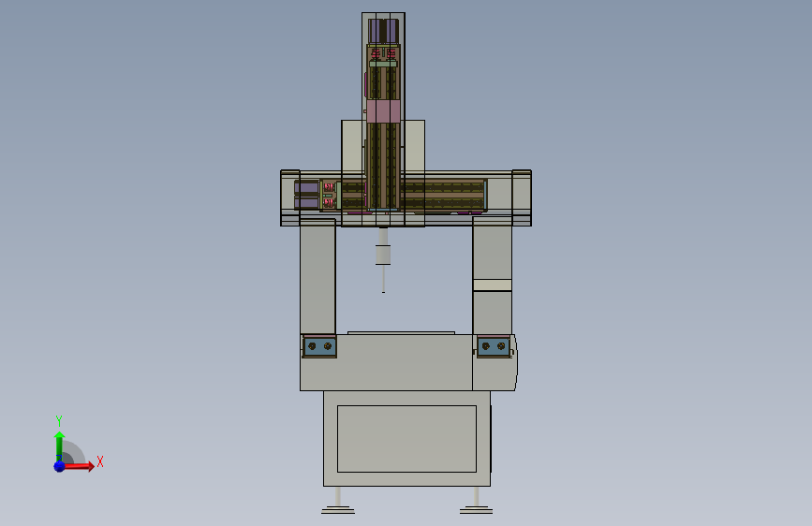
Task: Click the blue Z axis ball of the triad
Action: click(60, 466)
